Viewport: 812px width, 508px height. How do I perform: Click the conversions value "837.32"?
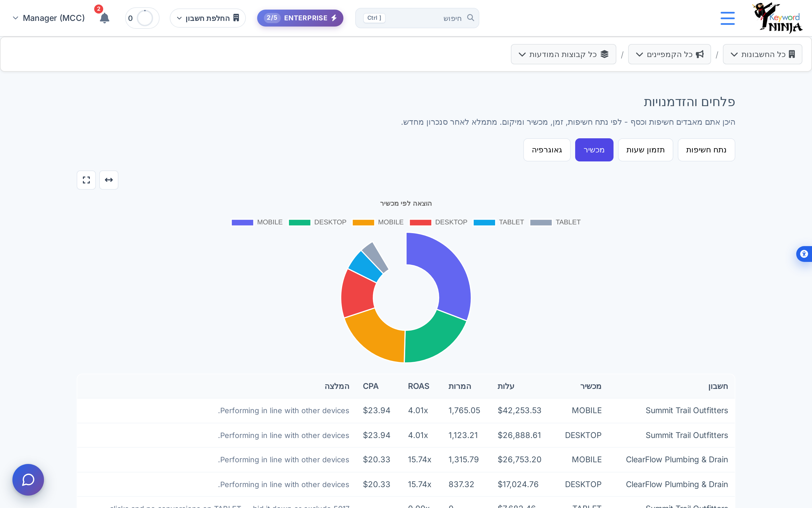point(461,485)
